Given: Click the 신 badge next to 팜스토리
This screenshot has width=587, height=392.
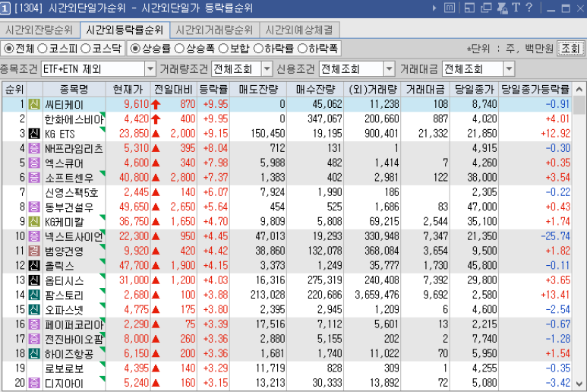Looking at the screenshot, I should click(34, 295).
